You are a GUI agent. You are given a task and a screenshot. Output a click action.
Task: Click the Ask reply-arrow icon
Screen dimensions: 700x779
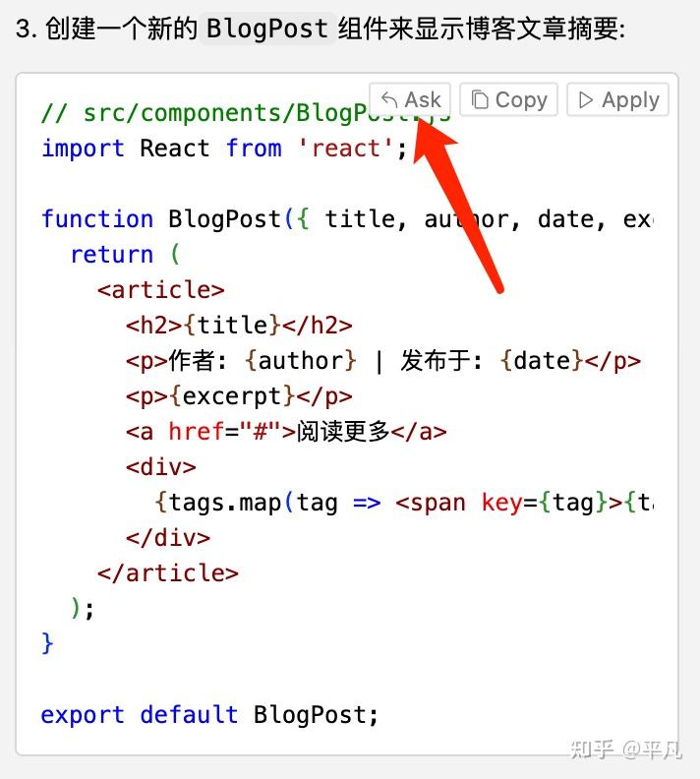[390, 100]
